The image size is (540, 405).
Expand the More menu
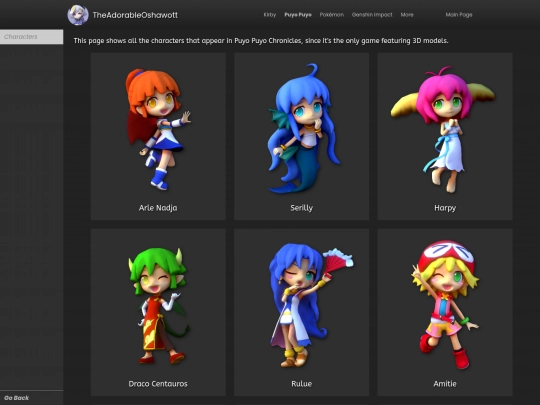pyautogui.click(x=407, y=15)
